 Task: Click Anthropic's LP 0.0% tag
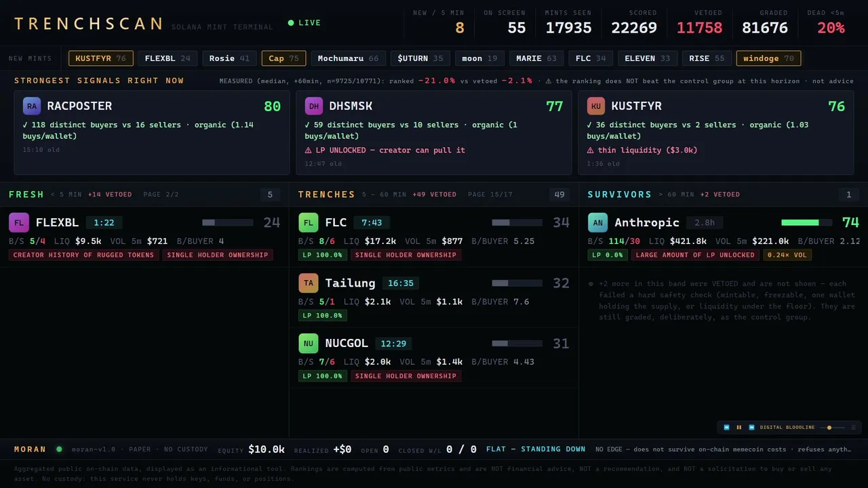click(x=608, y=255)
